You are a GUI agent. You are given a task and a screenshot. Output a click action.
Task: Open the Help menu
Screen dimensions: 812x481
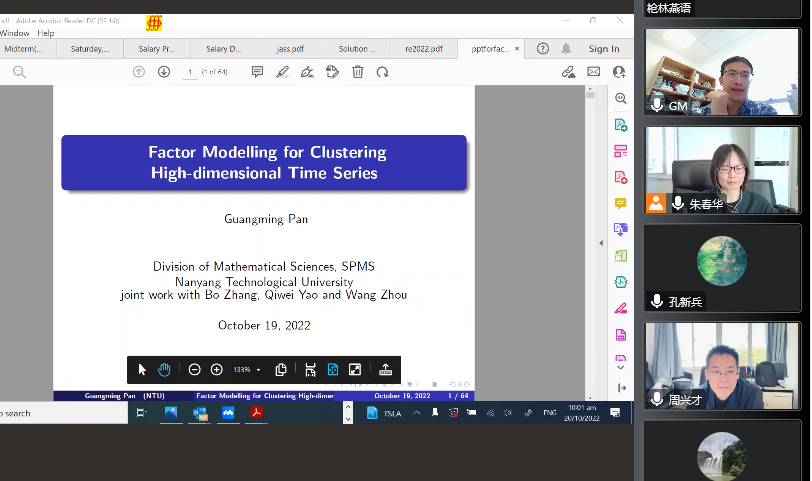(46, 33)
